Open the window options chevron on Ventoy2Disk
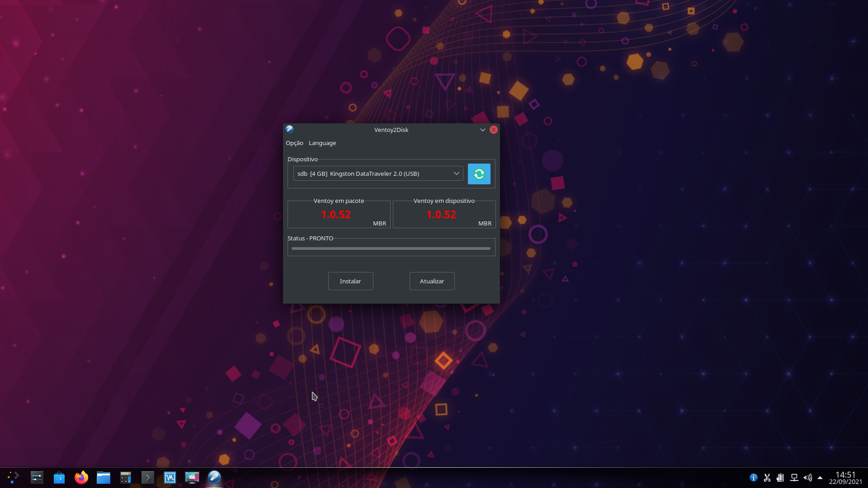Screen dimensions: 868x488 tap(482, 130)
